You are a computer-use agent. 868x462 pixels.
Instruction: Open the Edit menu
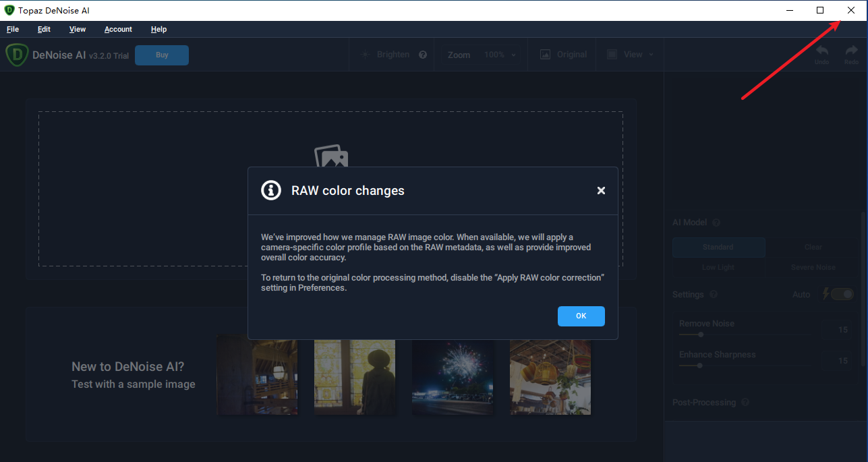pyautogui.click(x=44, y=29)
